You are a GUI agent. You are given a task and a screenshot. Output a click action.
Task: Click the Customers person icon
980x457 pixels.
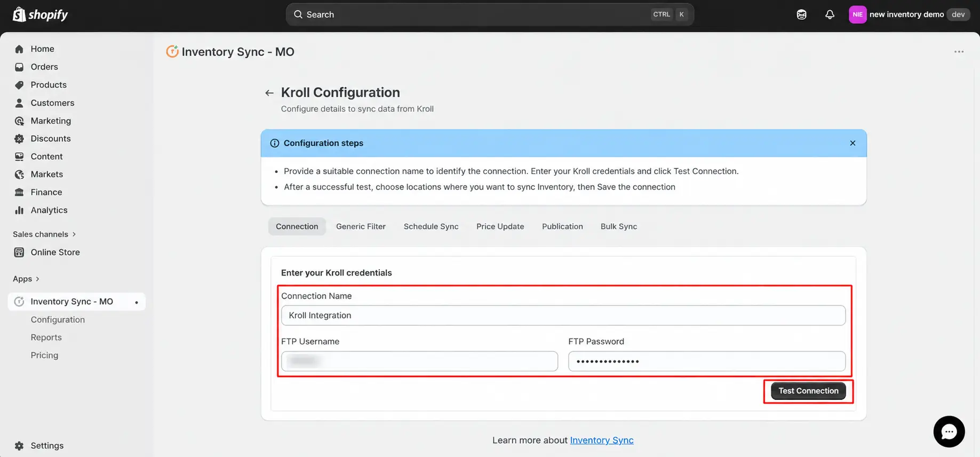[19, 103]
